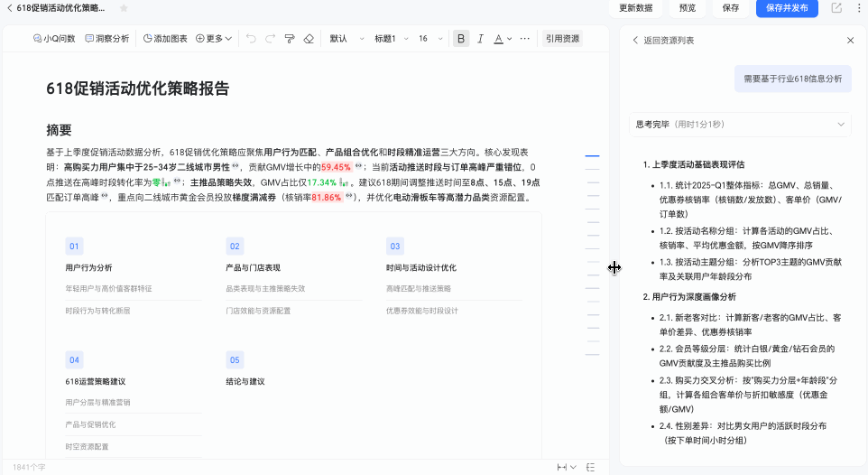The height and width of the screenshot is (475, 868).
Task: Open the top-right vertical more menu
Action: pyautogui.click(x=859, y=8)
